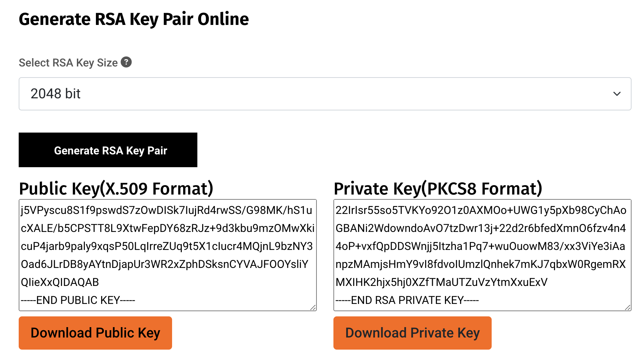The width and height of the screenshot is (644, 360).
Task: Click the key size dropdown chevron arrow
Action: (617, 94)
